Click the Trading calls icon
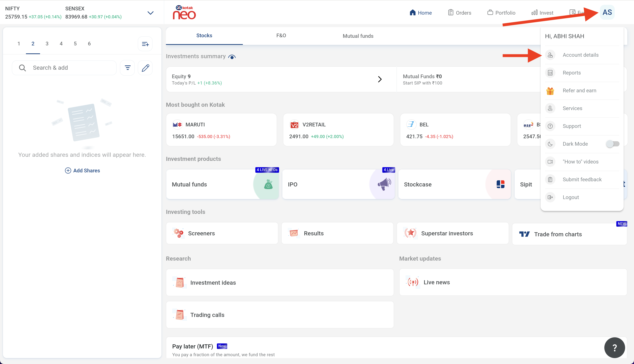 pyautogui.click(x=179, y=315)
